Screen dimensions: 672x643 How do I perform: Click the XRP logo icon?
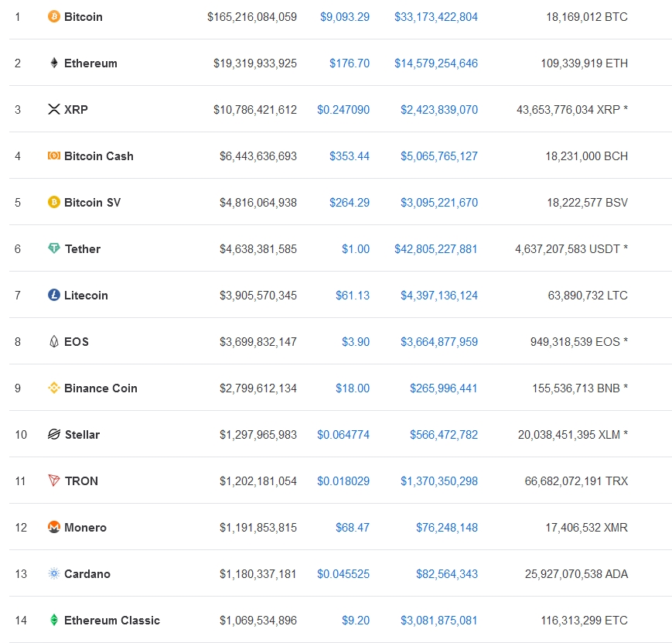click(53, 109)
